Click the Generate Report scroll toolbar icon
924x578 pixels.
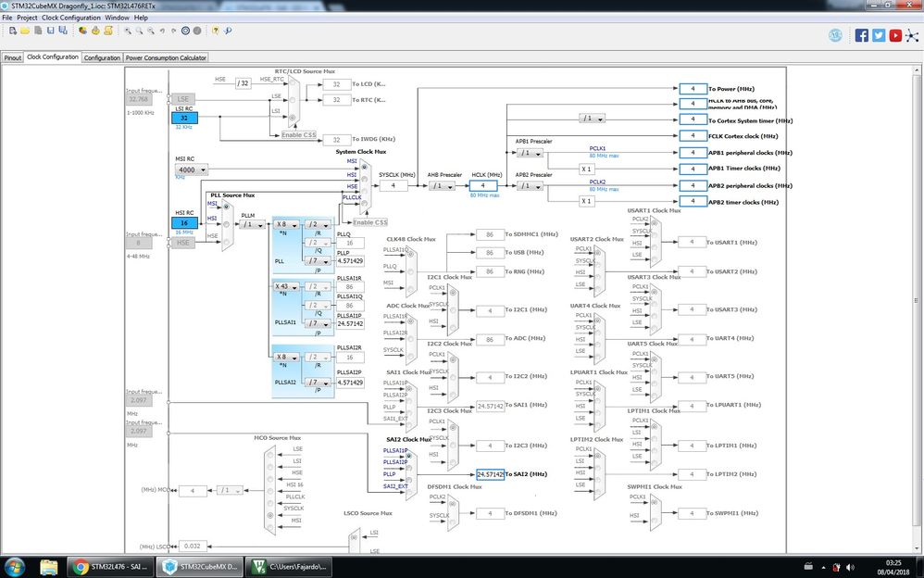[x=108, y=31]
